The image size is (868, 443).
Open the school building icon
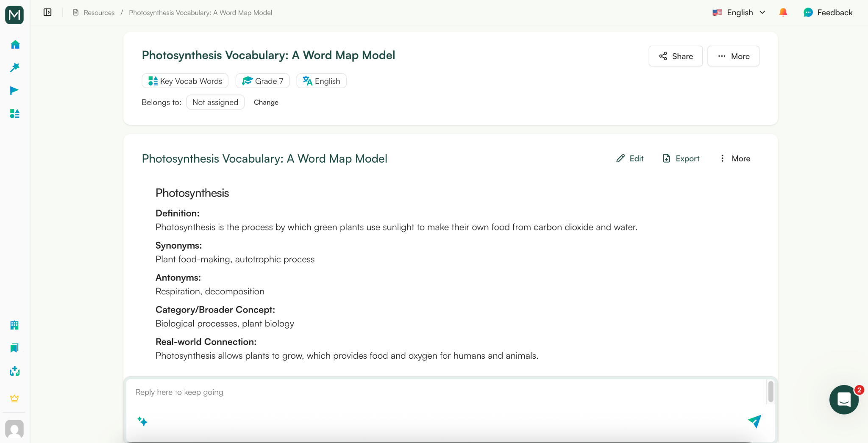[x=14, y=325]
